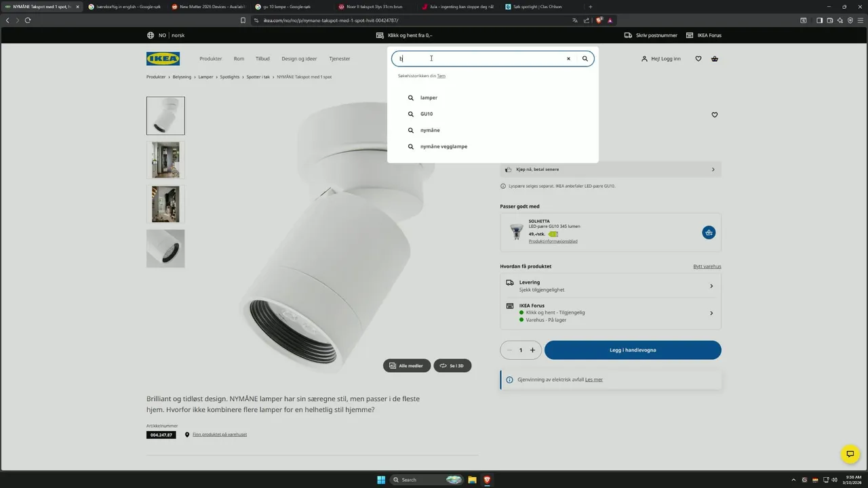Switch to Clas Ohlson tab
Viewport: 868px width, 488px height.
[541, 7]
